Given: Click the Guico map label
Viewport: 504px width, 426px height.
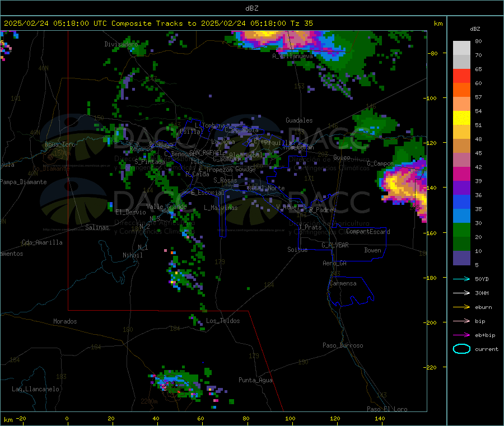Looking at the screenshot, I should (342, 157).
